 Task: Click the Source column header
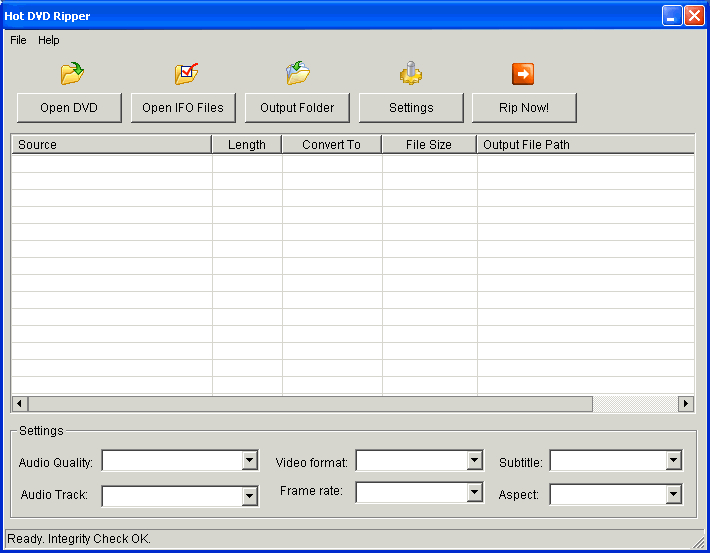pyautogui.click(x=112, y=144)
